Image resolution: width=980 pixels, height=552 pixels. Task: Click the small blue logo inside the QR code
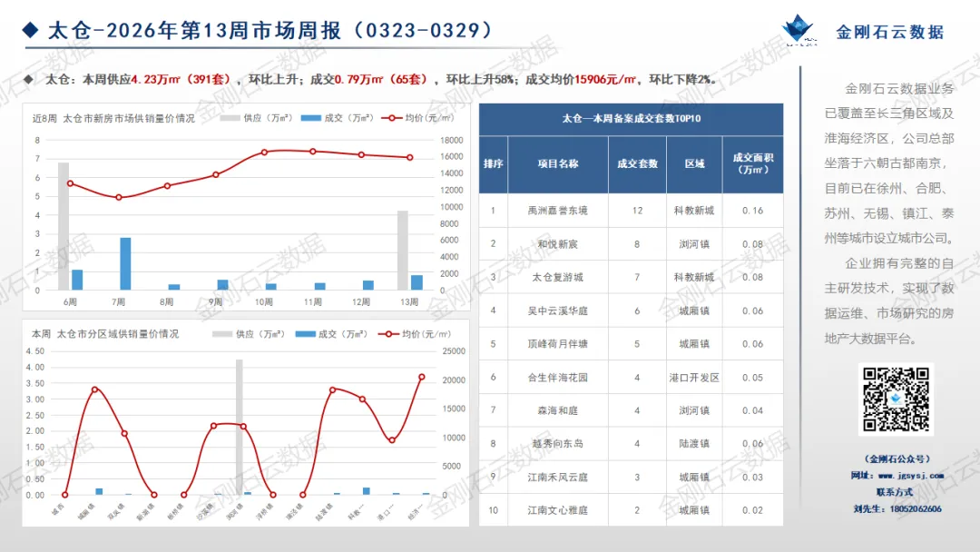coord(895,397)
